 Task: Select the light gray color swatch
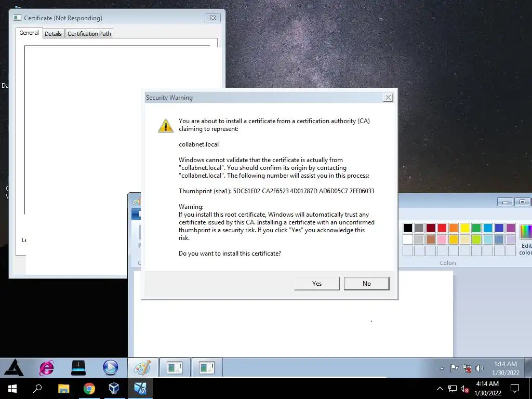click(x=419, y=240)
